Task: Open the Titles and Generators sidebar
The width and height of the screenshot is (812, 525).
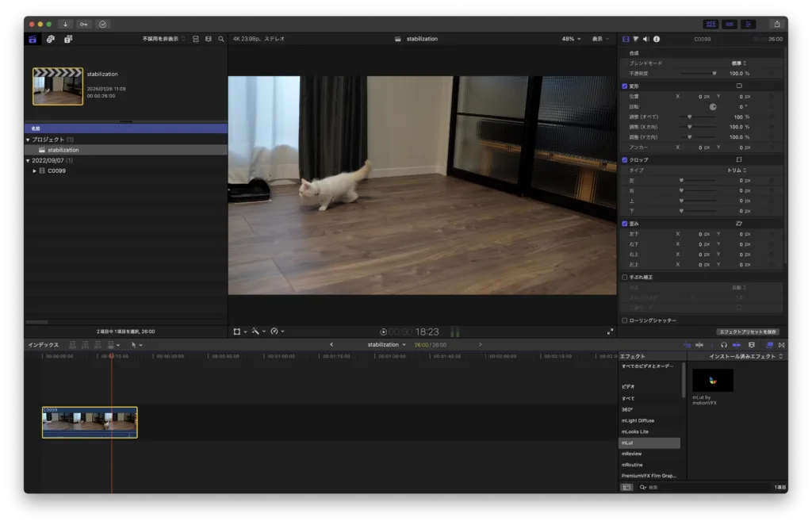Action: 68,39
